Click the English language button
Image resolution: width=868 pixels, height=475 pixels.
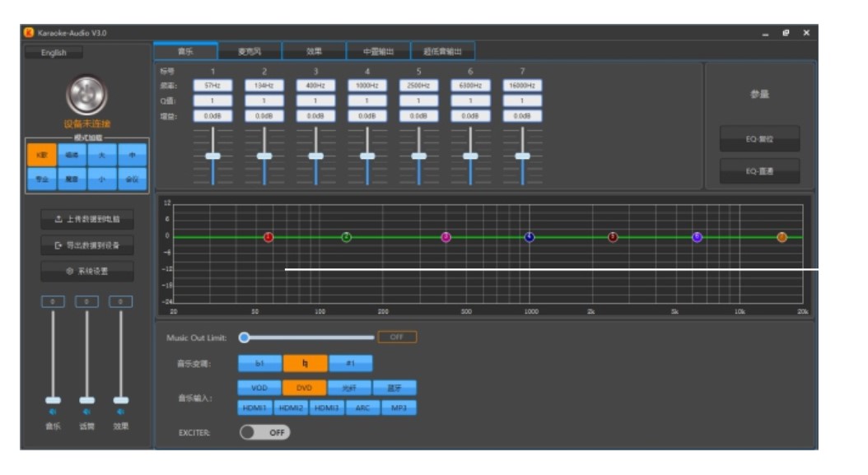(x=54, y=53)
